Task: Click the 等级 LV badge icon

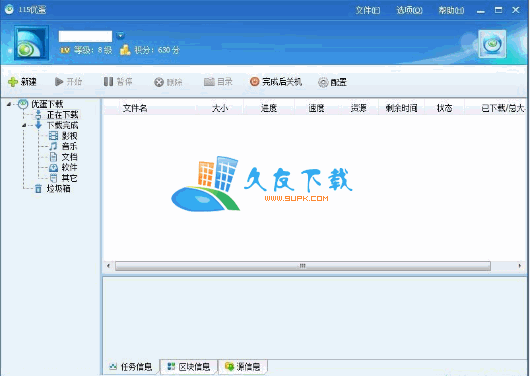Action: pos(65,50)
